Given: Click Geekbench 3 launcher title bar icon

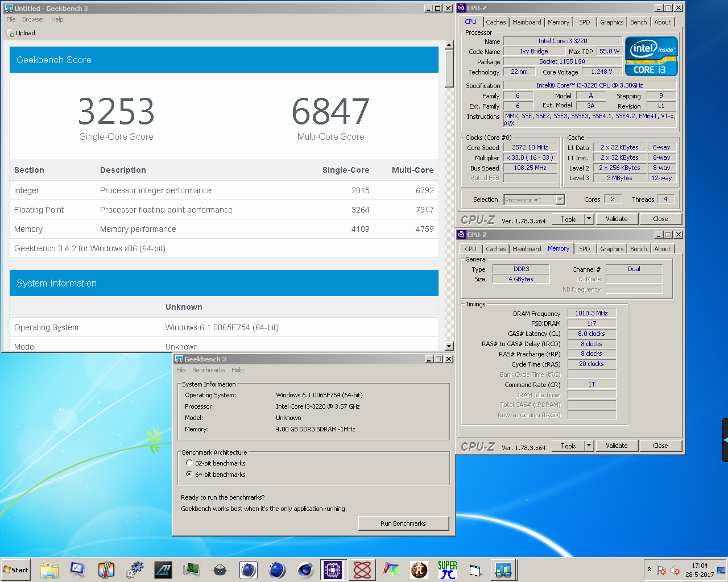Looking at the screenshot, I should click(x=179, y=359).
